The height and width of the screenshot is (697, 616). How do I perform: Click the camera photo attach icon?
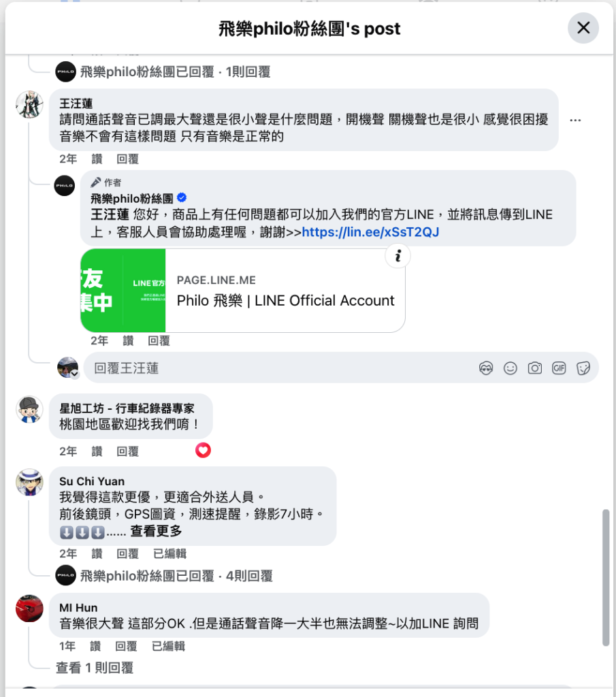point(535,368)
